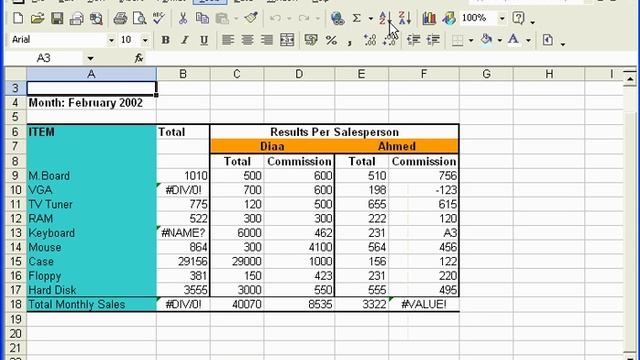640x360 pixels.
Task: Apply Percent style format
Action: pos(331,40)
